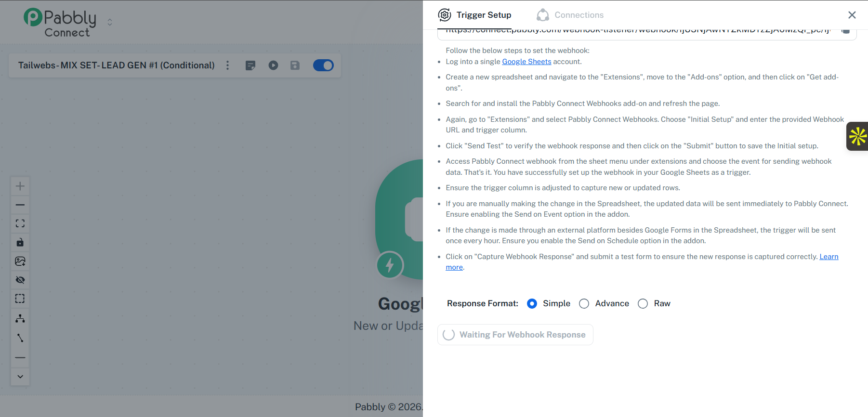Click the 'Follow the below steps to set the webhook' text

[517, 51]
